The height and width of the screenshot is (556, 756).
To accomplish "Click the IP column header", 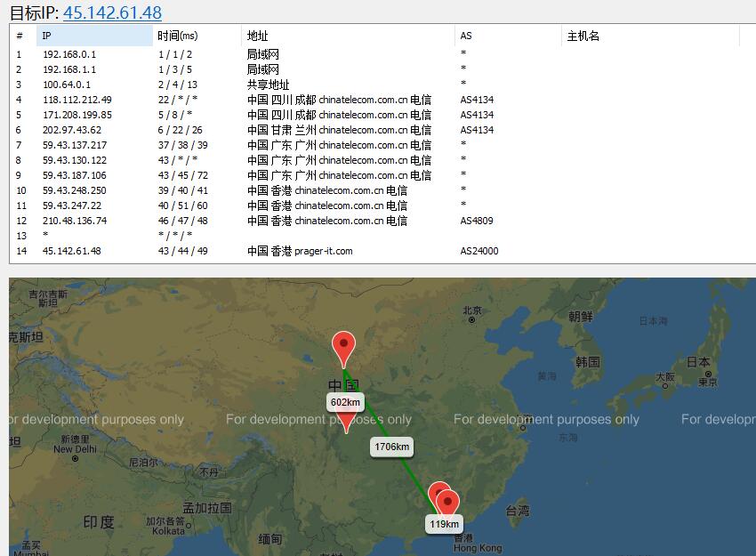I will (94, 36).
